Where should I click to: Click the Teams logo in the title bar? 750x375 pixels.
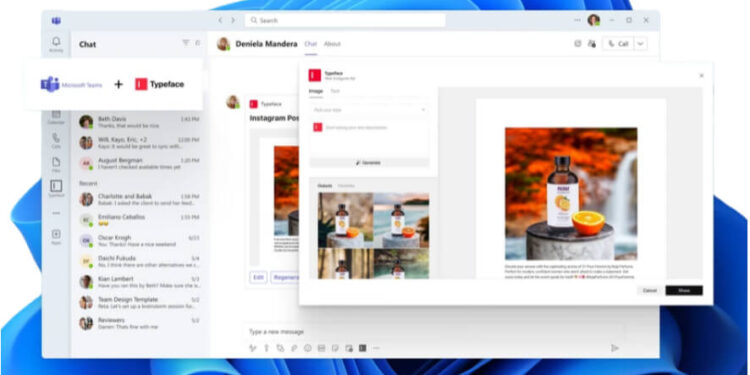pos(56,21)
